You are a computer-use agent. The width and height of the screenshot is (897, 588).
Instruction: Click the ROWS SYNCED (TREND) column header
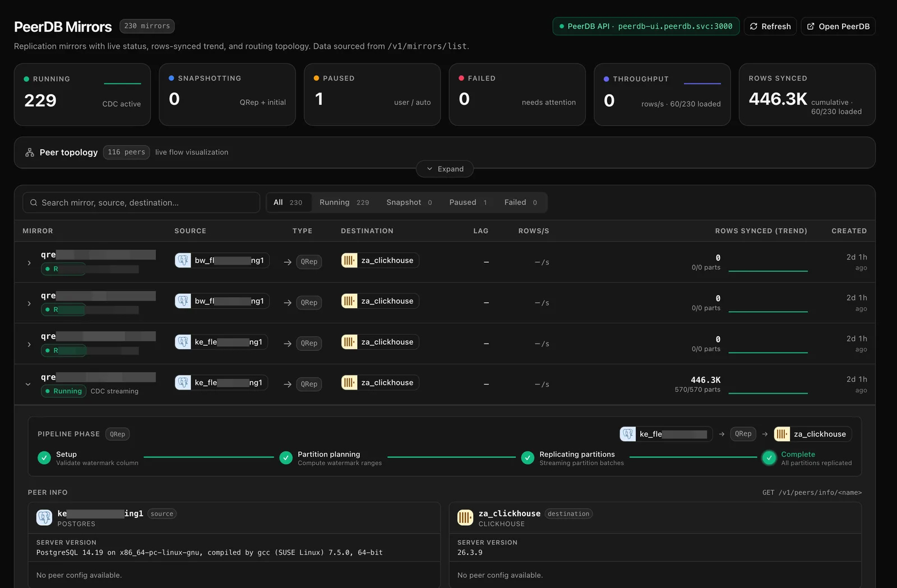point(761,231)
